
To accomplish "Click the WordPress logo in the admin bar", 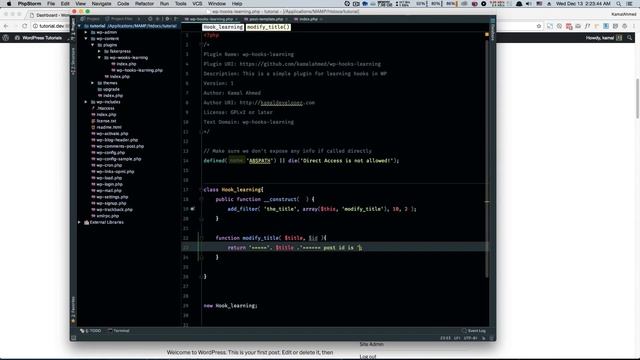I will (6, 38).
